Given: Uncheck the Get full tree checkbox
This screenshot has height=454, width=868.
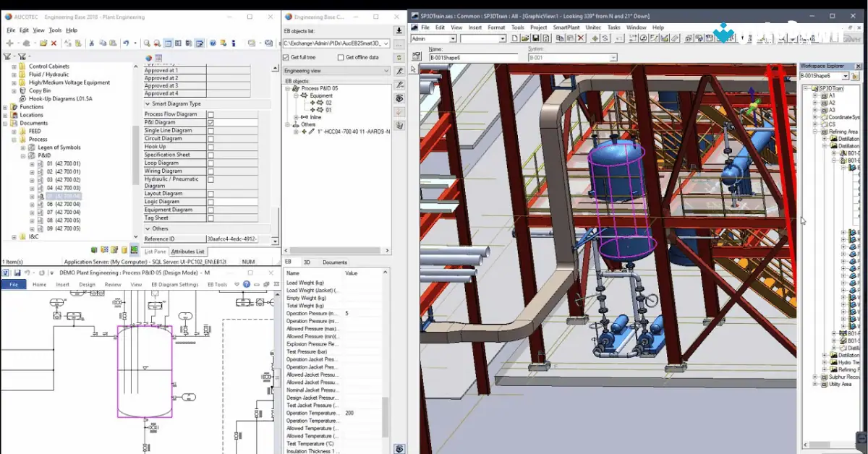Looking at the screenshot, I should pyautogui.click(x=286, y=57).
